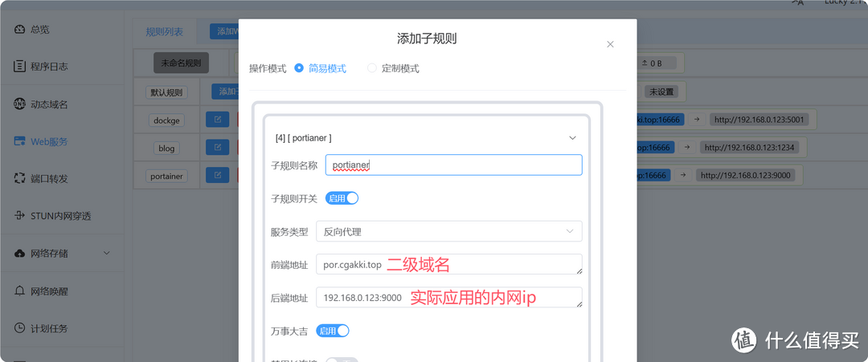The width and height of the screenshot is (868, 362).
Task: Click the arrow icon in blog row
Action: (687, 148)
